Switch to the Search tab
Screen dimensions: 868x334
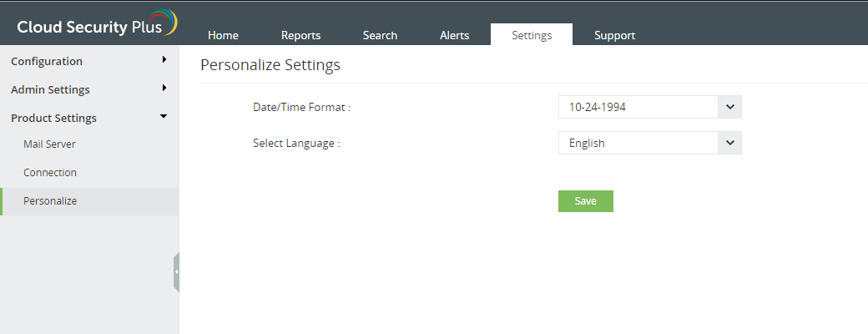[380, 35]
